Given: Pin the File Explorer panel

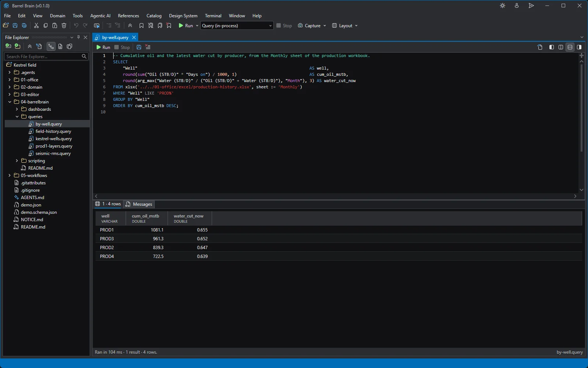Looking at the screenshot, I should pos(79,37).
